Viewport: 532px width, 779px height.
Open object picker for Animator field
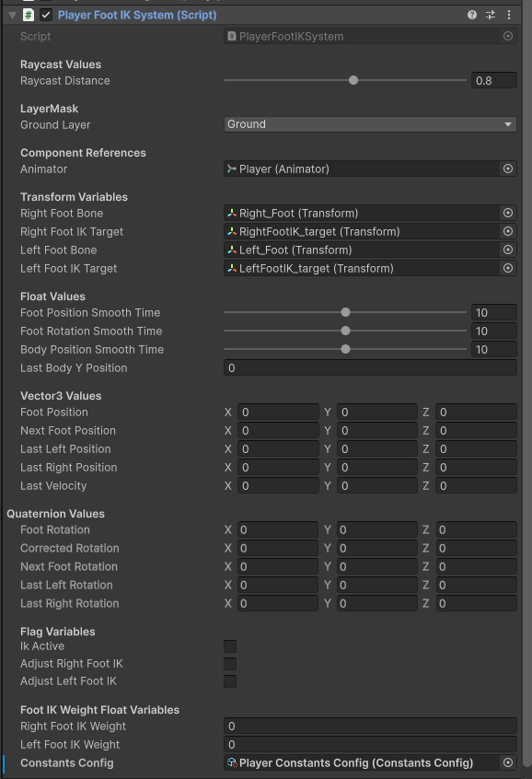coord(508,169)
